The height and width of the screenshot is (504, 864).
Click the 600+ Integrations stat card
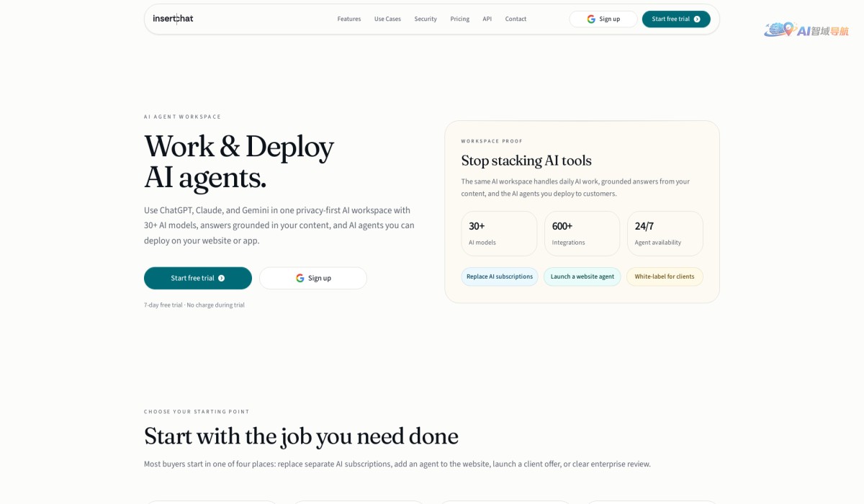tap(582, 233)
